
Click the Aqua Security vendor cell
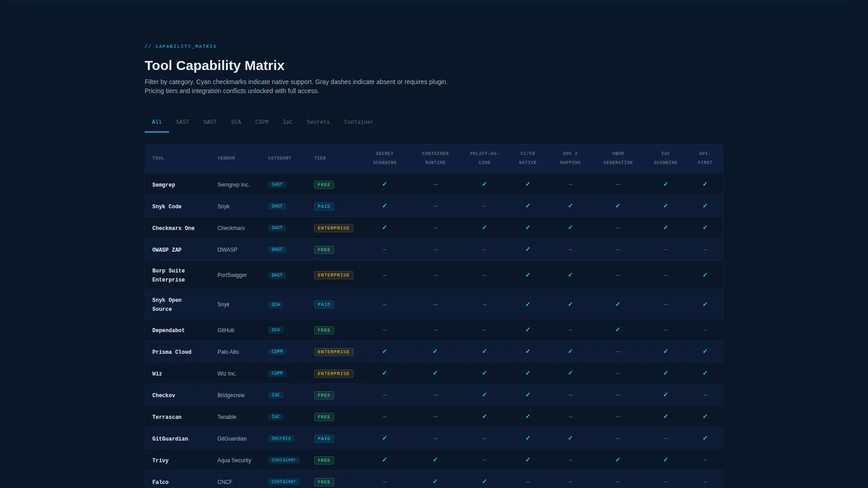click(234, 460)
